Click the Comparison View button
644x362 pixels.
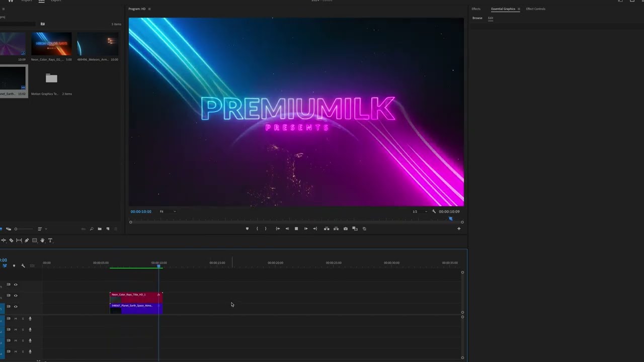click(x=355, y=229)
